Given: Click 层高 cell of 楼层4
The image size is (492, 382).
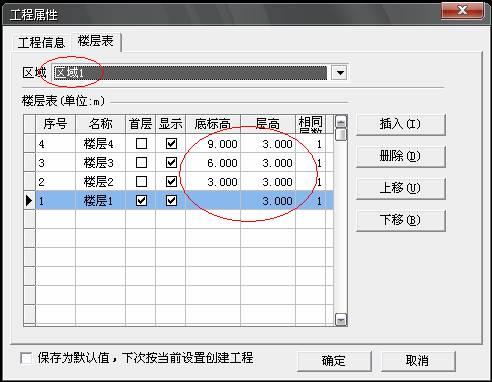Looking at the screenshot, I should pos(268,144).
